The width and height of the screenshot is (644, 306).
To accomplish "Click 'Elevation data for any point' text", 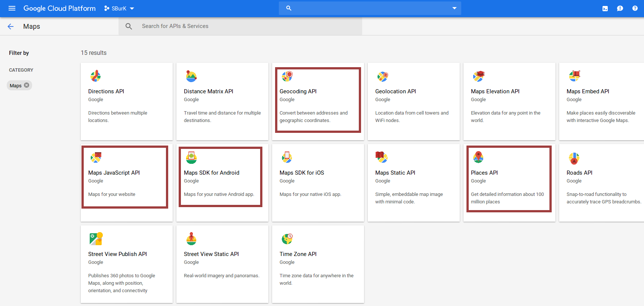I will coord(506,117).
